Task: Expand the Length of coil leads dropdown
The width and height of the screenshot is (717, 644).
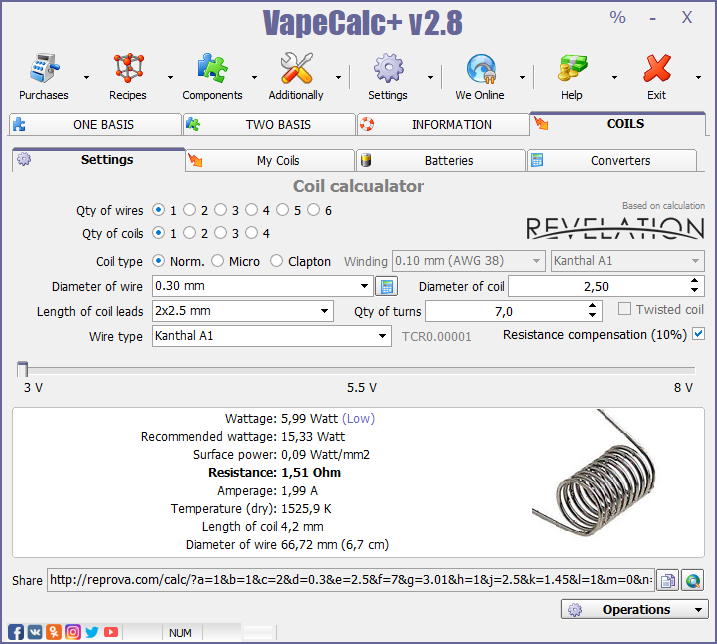Action: point(324,311)
